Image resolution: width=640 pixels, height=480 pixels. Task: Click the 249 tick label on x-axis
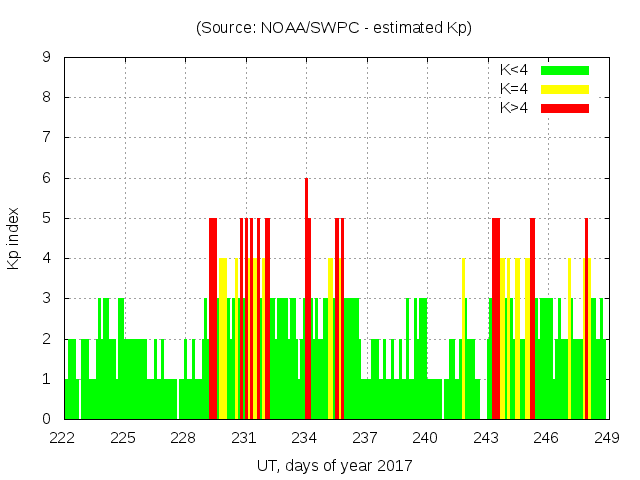tap(607, 437)
